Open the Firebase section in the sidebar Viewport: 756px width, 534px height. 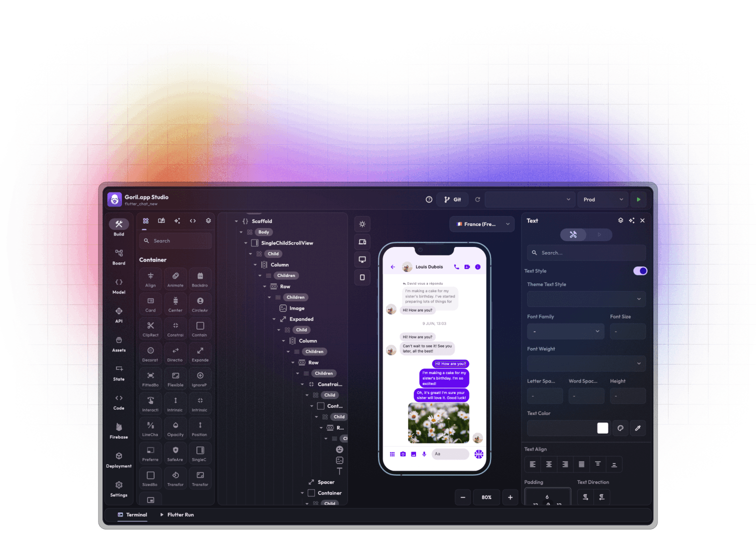119,430
